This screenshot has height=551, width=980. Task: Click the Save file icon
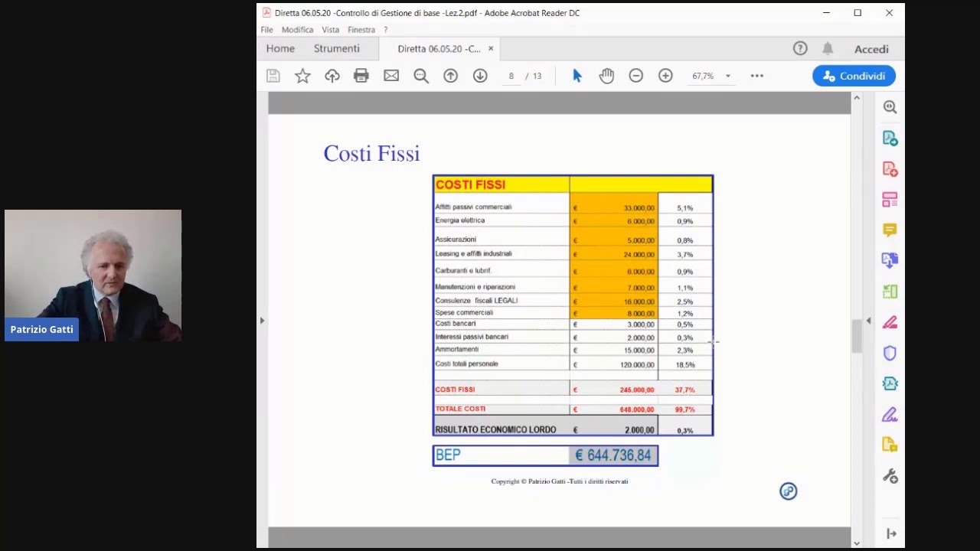[x=273, y=76]
